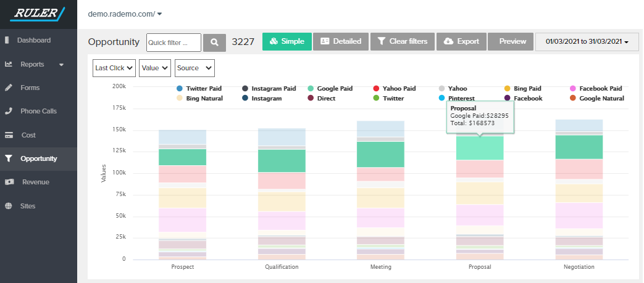Open Forms in the sidebar
The width and height of the screenshot is (644, 283).
[x=30, y=88]
